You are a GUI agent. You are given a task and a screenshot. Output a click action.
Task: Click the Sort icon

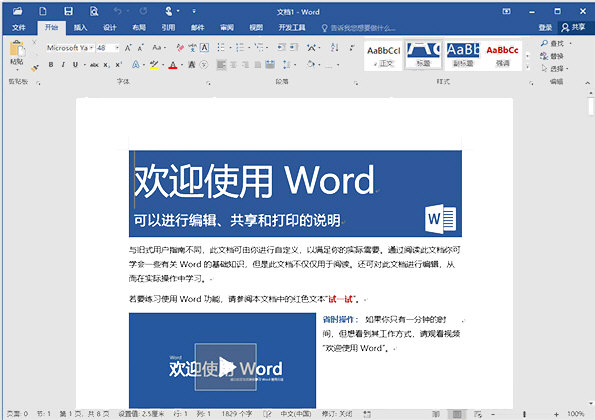[x=334, y=47]
